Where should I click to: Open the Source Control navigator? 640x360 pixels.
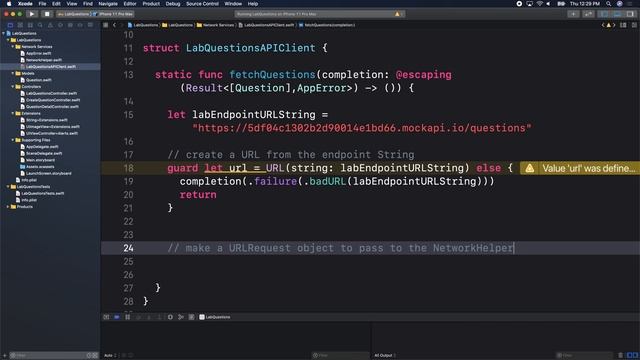20,25
